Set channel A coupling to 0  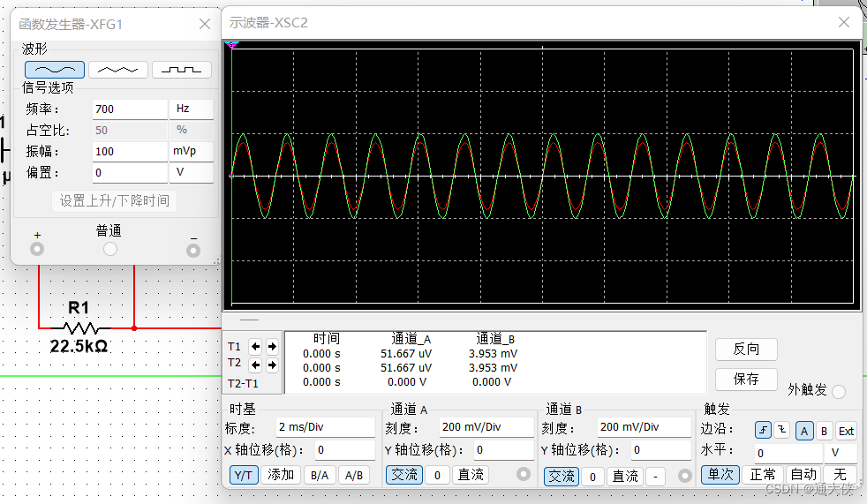coord(437,475)
